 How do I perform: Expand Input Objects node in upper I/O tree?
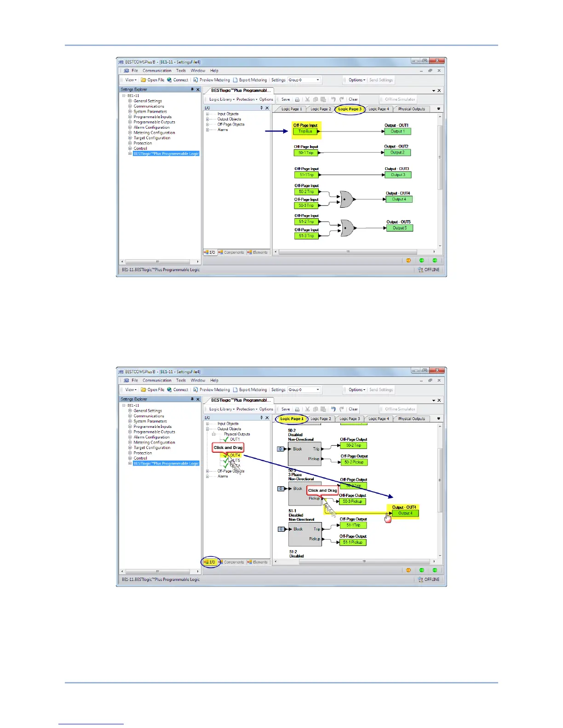(x=207, y=114)
